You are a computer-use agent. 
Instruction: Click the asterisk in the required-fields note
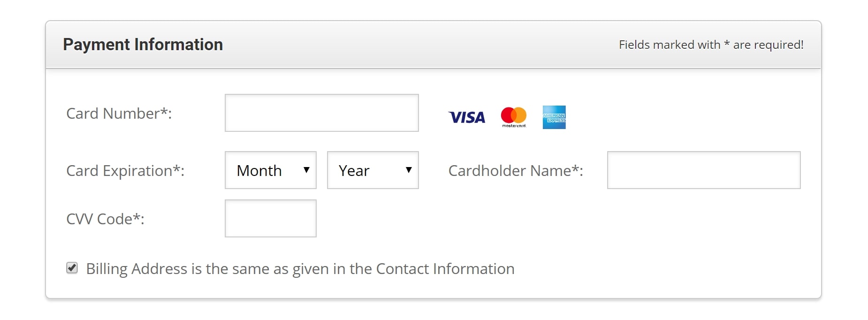point(727,44)
